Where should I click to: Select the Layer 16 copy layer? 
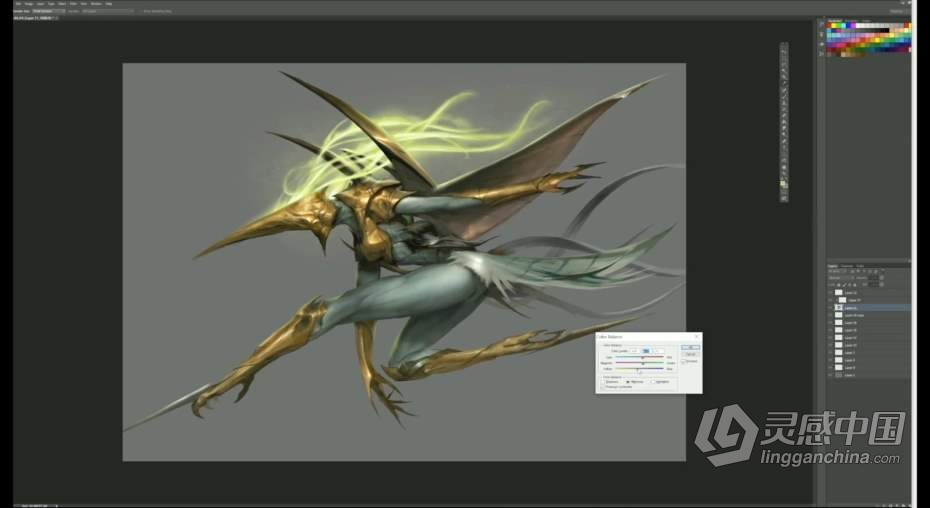870,315
